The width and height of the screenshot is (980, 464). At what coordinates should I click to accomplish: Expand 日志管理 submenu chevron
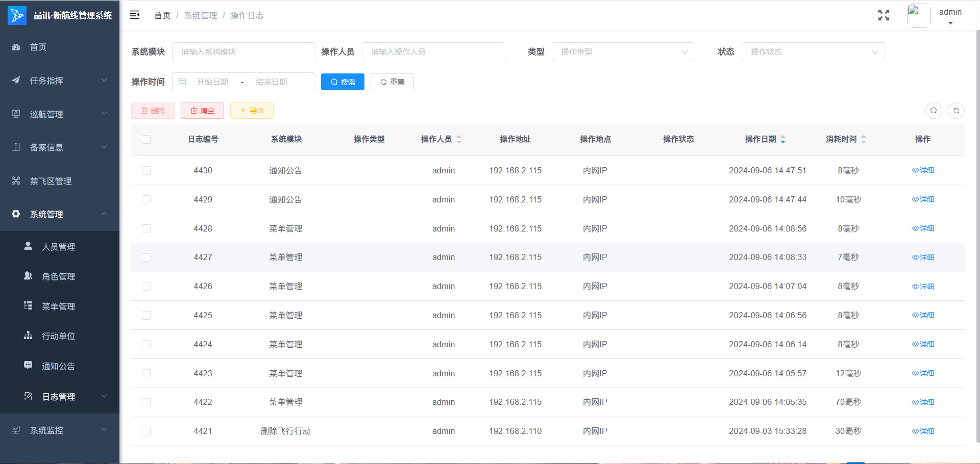pyautogui.click(x=104, y=396)
